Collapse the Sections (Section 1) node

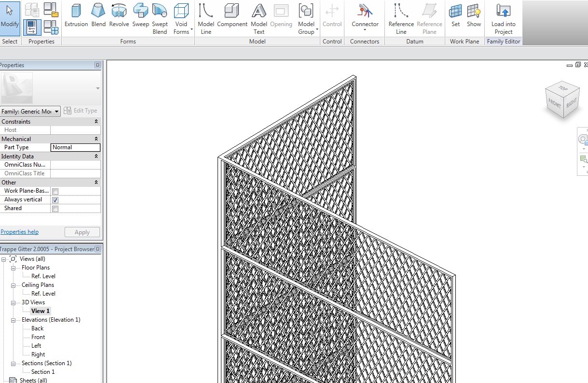[14, 363]
